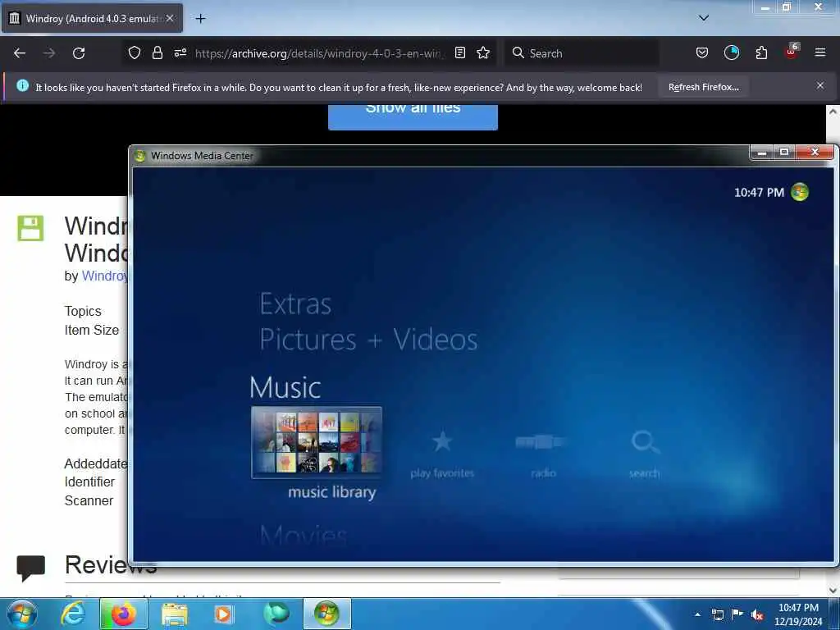Select the Windroy browser tab
The height and width of the screenshot is (630, 840).
tap(92, 18)
